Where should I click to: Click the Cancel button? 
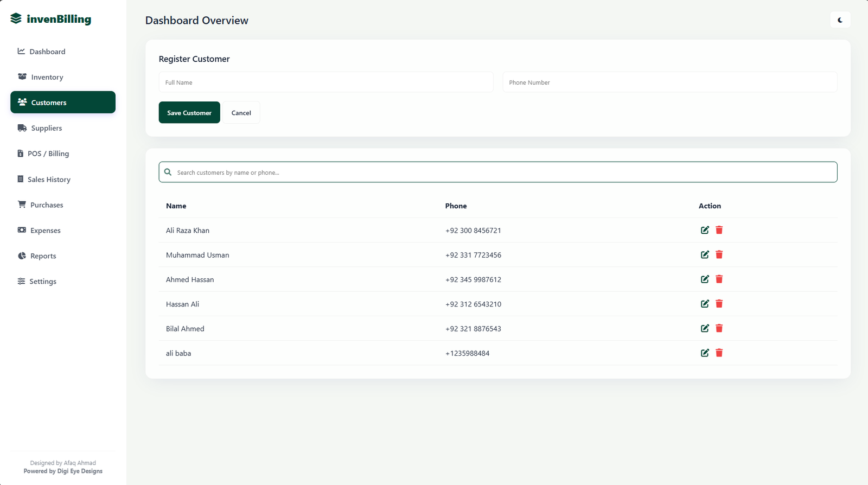[x=241, y=113]
